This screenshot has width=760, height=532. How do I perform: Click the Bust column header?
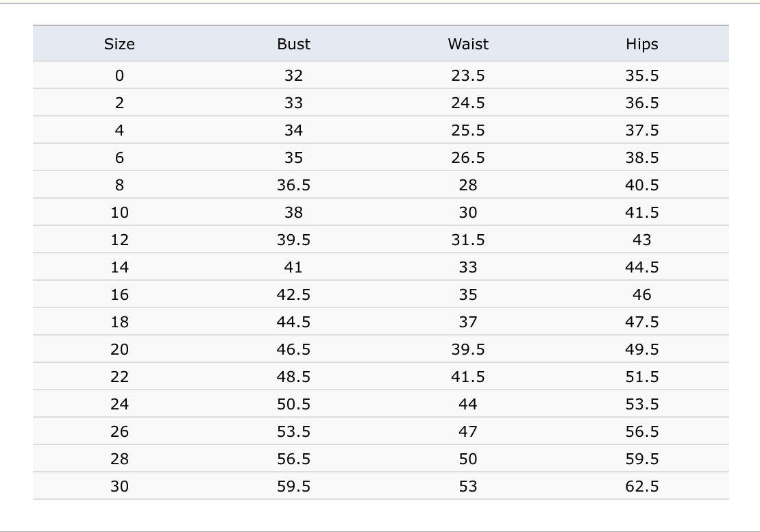click(x=293, y=44)
